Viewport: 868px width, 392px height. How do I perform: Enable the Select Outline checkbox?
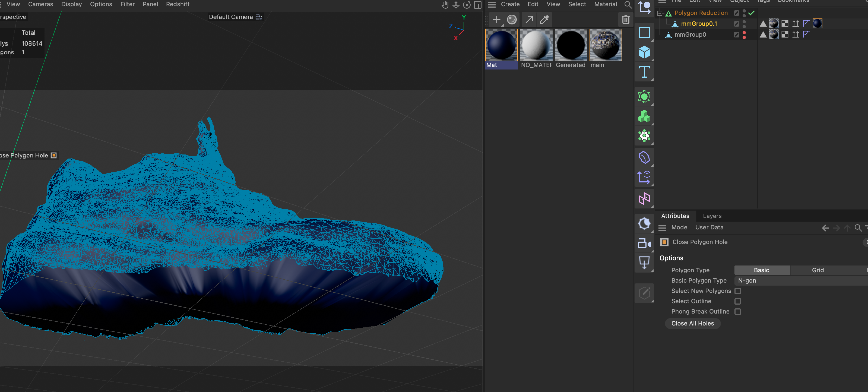point(738,301)
